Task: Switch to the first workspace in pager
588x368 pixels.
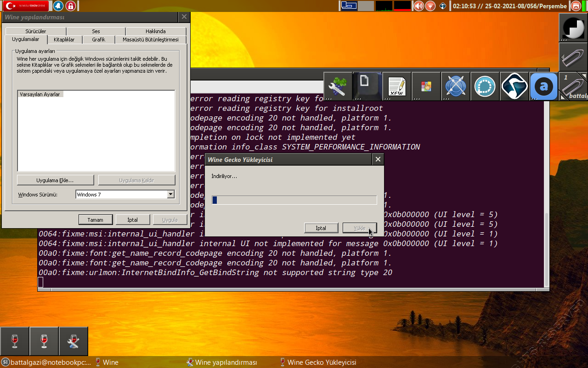Action: coord(349,6)
